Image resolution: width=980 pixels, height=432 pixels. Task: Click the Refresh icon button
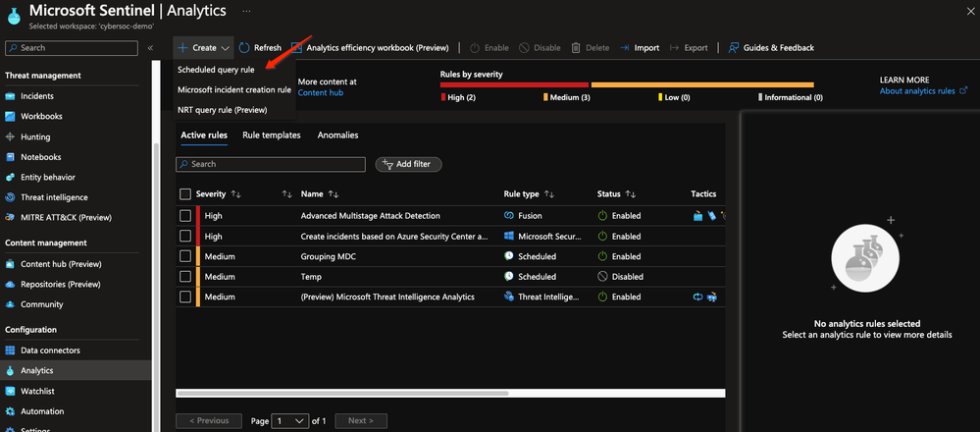click(244, 47)
